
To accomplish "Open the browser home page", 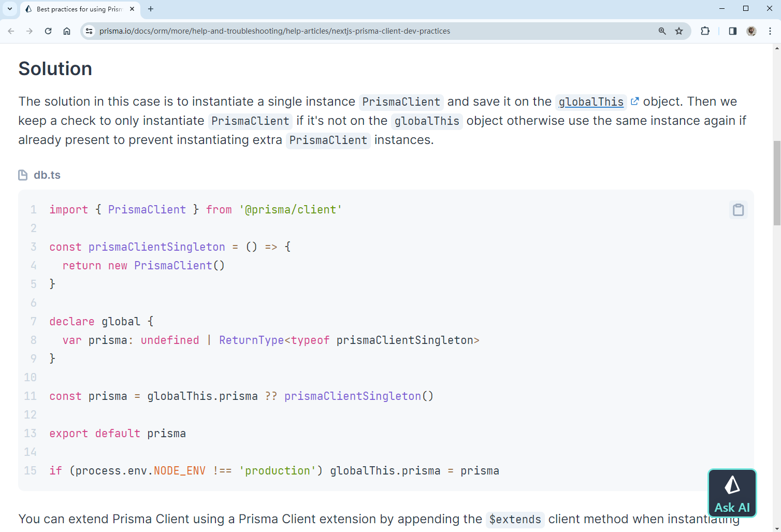I will point(67,31).
